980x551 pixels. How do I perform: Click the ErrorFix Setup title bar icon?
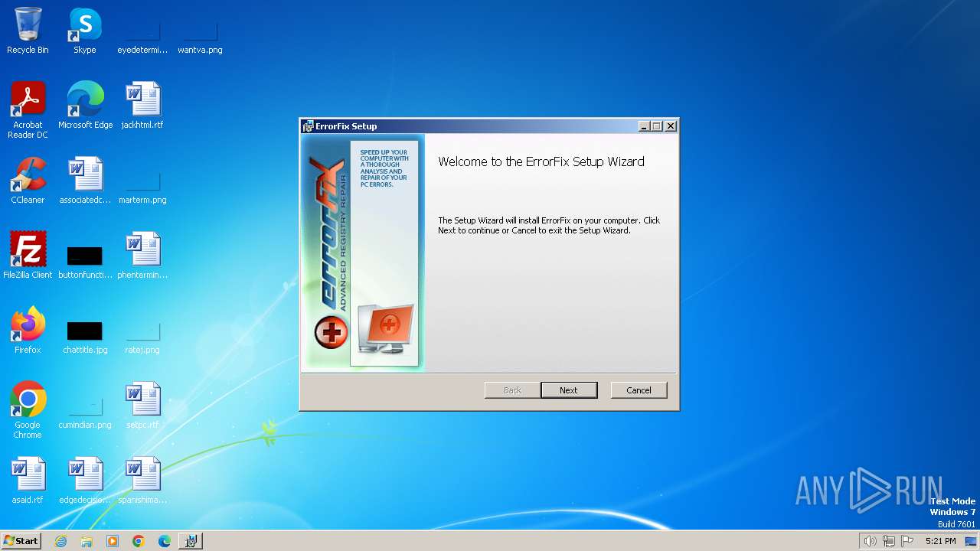[308, 126]
